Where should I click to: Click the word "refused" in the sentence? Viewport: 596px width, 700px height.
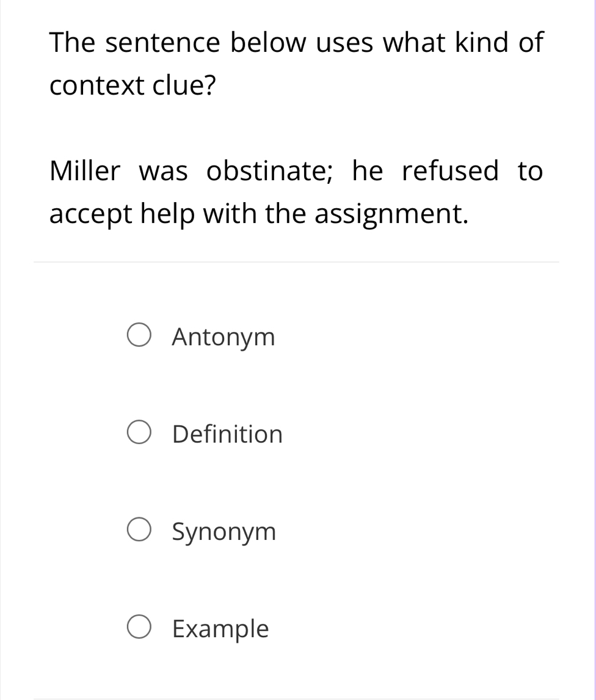pyautogui.click(x=450, y=171)
